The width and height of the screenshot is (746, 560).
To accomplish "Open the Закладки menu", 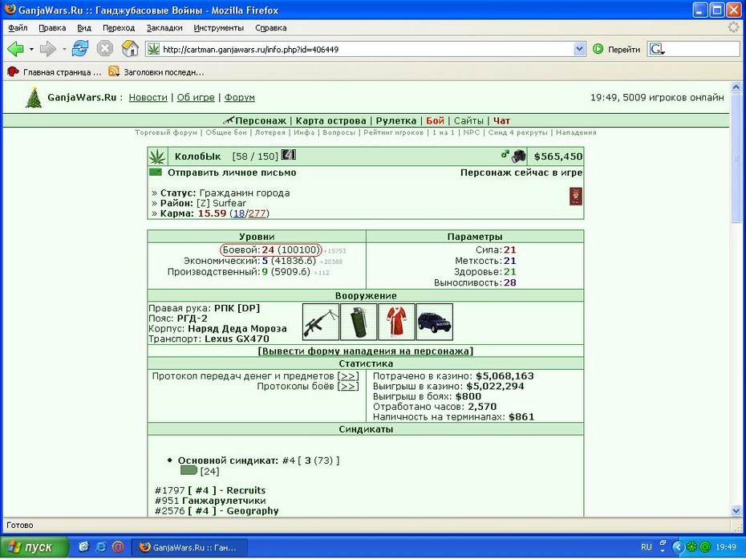I will (164, 27).
